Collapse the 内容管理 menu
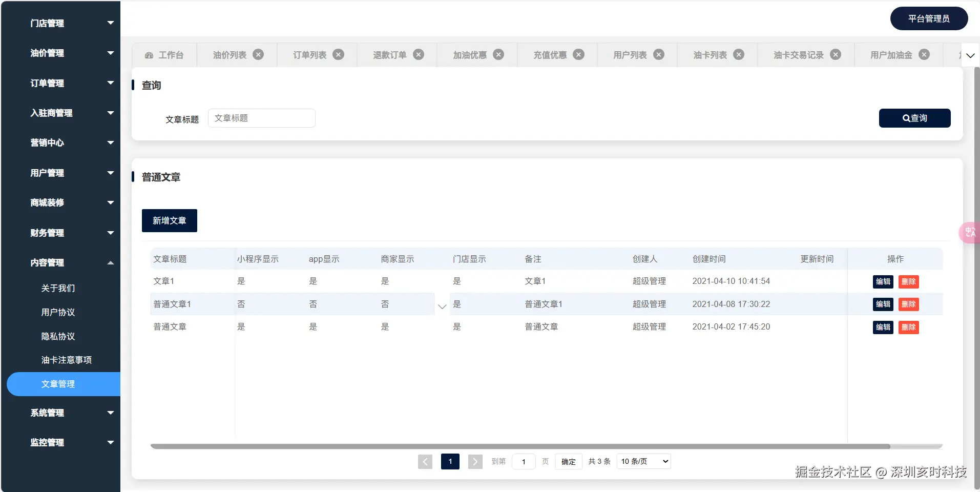 (x=60, y=262)
